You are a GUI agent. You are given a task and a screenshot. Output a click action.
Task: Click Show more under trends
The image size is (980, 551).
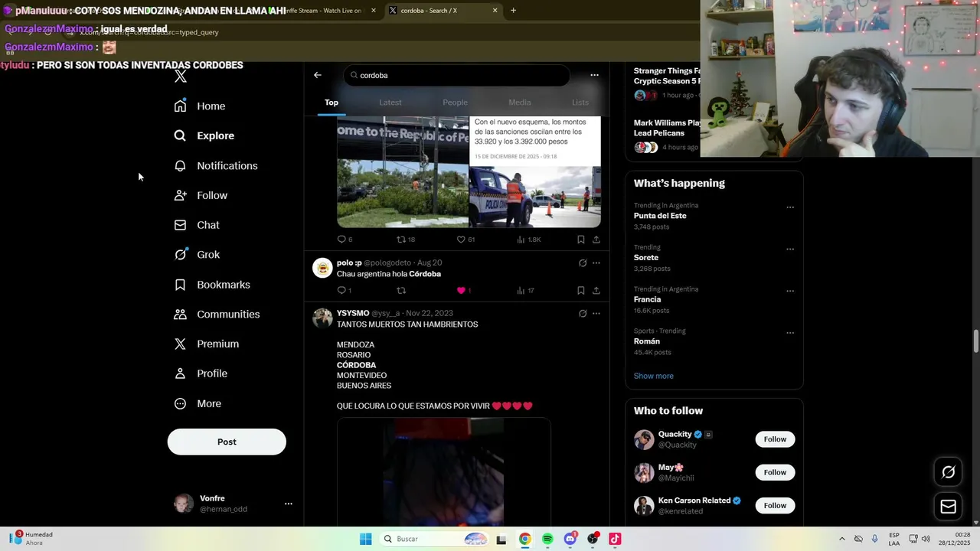coord(654,376)
